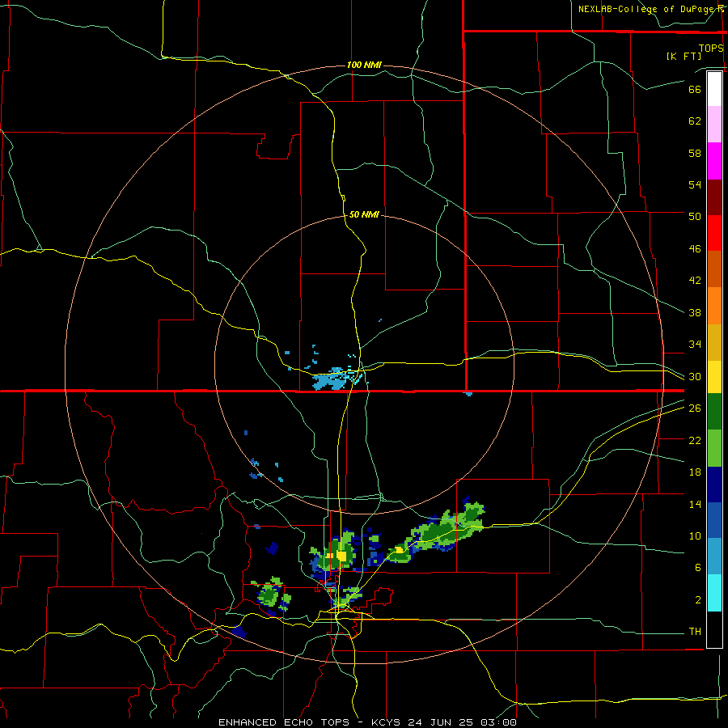Click the white swatch in the tops legend
Viewport: 728px width, 728px height.
pos(714,89)
